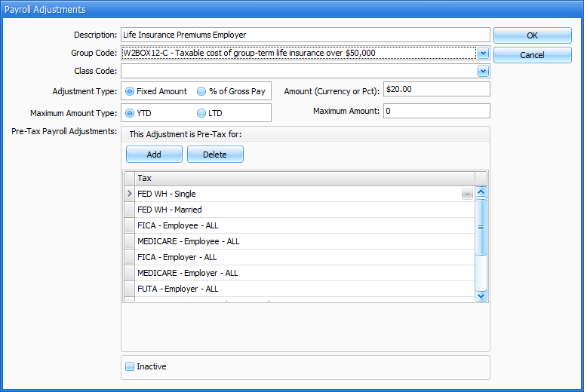Select the LTD maximum amount type
Image resolution: width=584 pixels, height=392 pixels.
pos(201,113)
